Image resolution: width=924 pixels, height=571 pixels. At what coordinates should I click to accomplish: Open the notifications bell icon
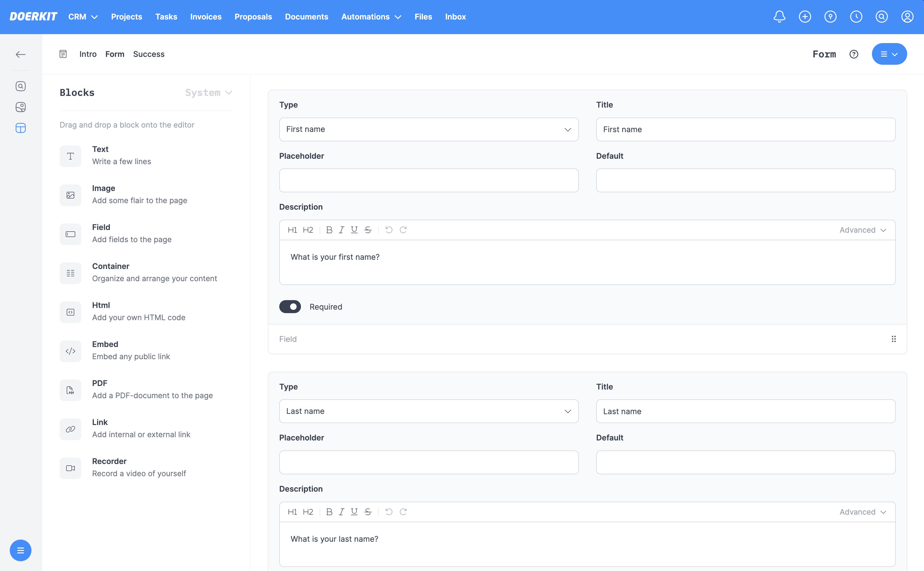click(x=779, y=17)
